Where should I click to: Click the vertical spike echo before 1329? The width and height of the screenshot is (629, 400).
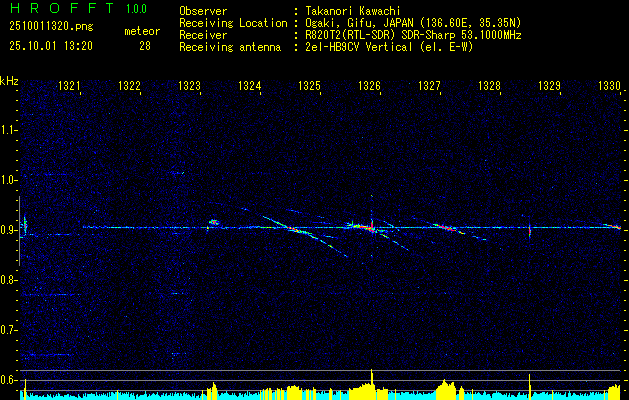530,230
